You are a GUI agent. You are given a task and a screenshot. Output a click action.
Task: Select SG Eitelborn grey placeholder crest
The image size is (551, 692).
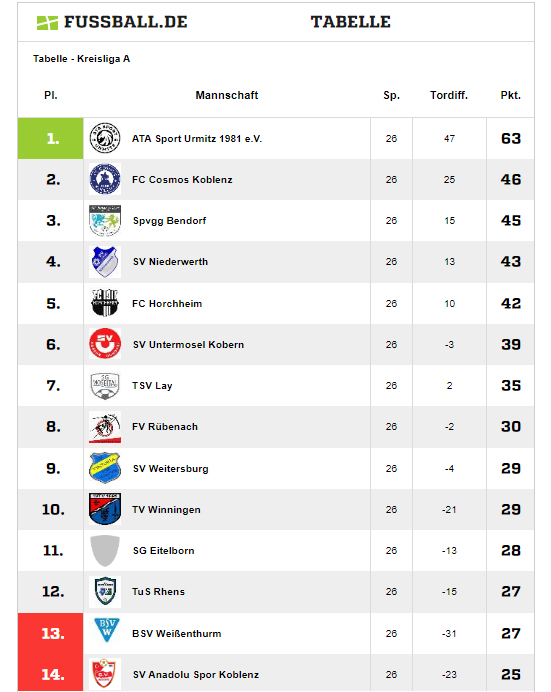point(105,550)
